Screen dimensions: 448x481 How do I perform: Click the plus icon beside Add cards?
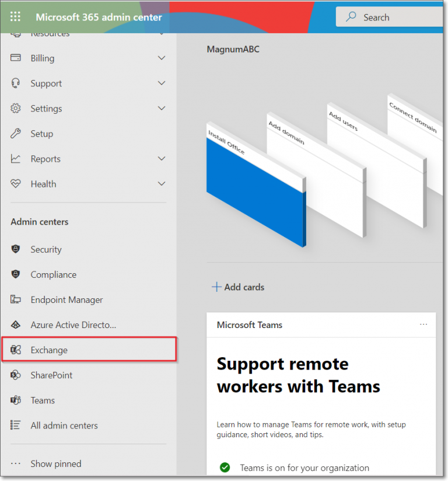click(216, 287)
